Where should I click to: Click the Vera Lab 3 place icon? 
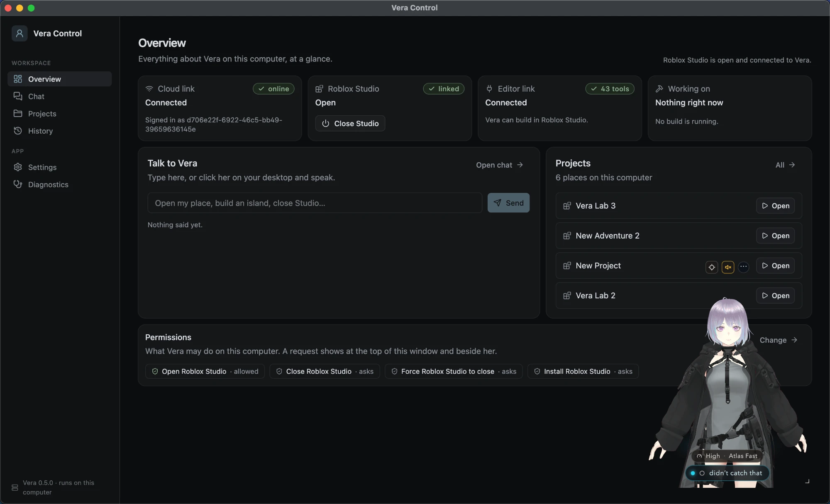[567, 206]
